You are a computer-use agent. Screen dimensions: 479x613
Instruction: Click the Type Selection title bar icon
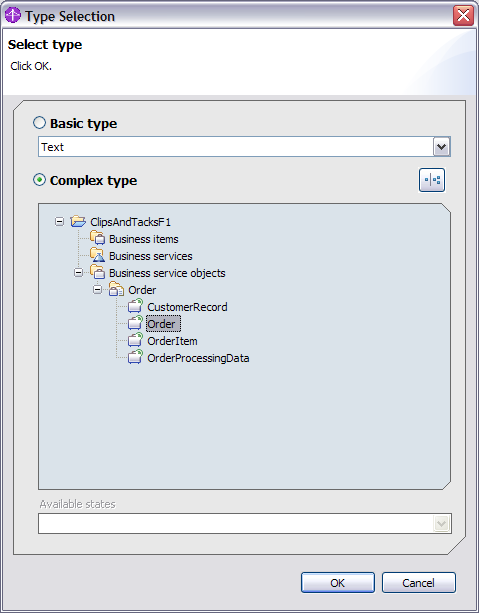pyautogui.click(x=13, y=16)
